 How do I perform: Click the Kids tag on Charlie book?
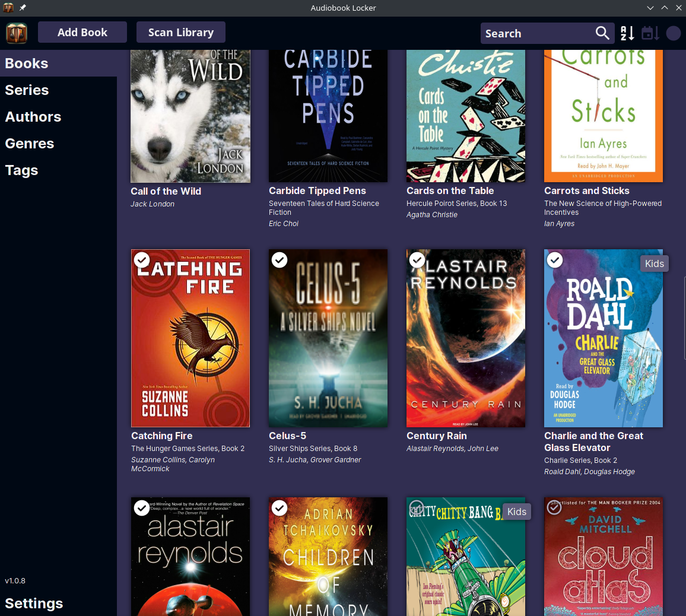654,263
